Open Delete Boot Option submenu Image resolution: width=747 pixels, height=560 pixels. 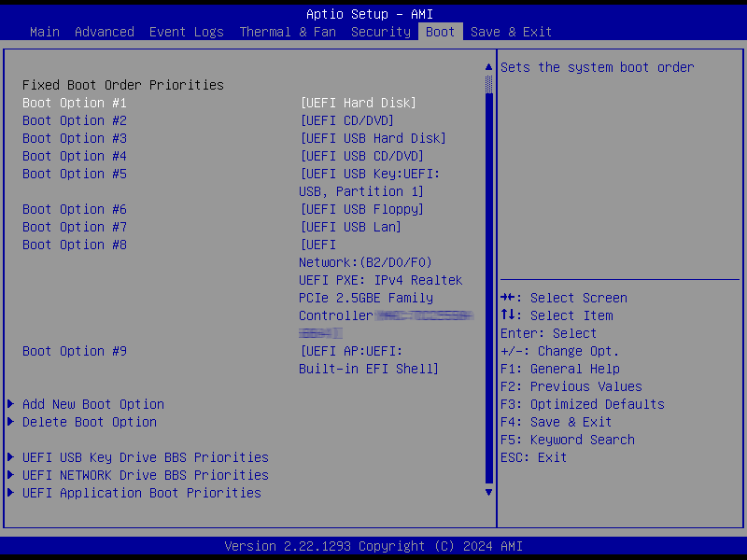90,422
